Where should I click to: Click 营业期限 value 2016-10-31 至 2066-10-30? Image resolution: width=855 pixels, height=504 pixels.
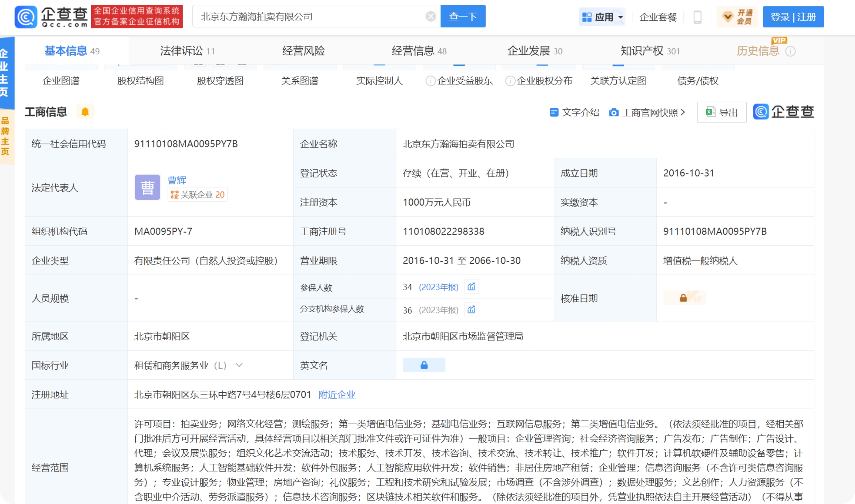coord(461,261)
